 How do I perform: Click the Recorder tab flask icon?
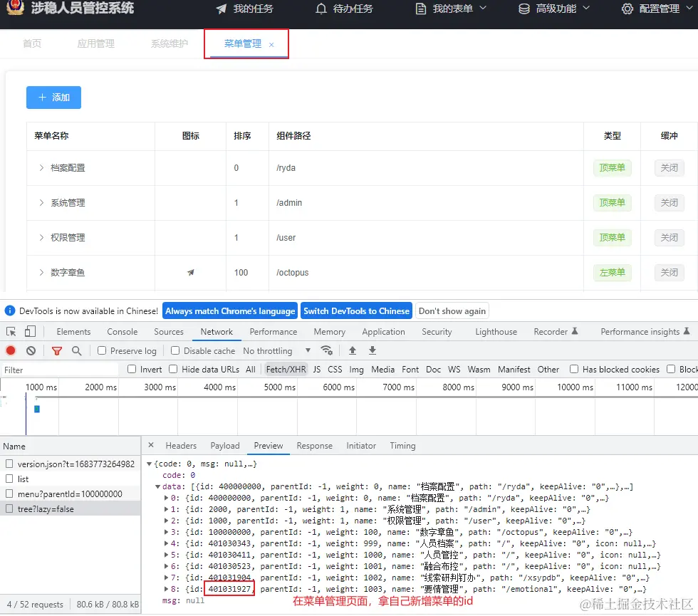pos(575,331)
